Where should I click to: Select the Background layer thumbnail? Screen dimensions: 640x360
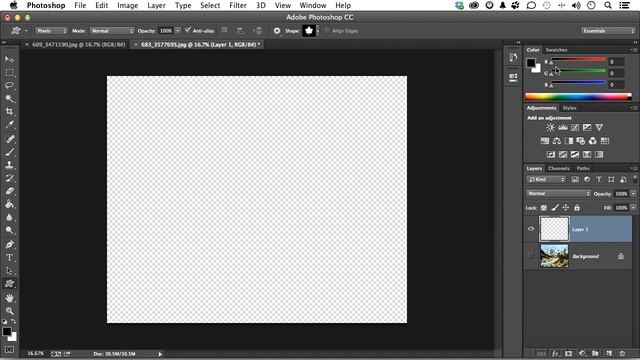(x=554, y=256)
